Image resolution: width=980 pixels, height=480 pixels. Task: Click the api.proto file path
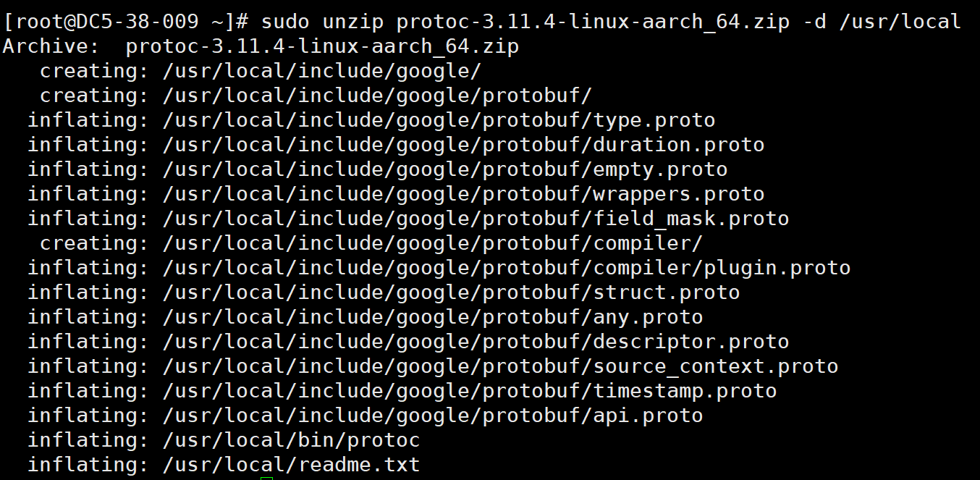pyautogui.click(x=433, y=416)
